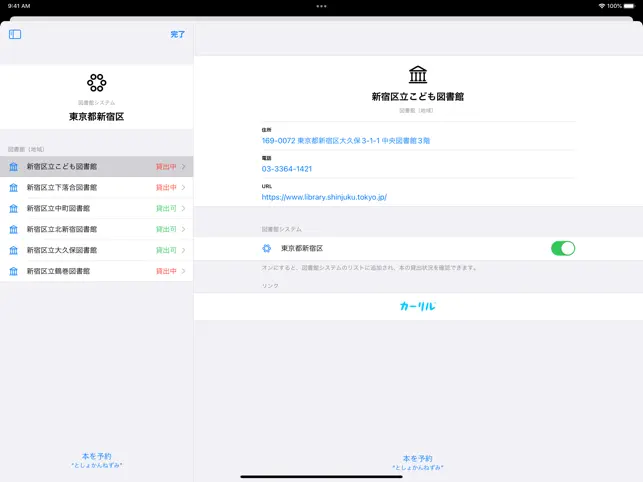Click the library system circles icon

(96, 83)
